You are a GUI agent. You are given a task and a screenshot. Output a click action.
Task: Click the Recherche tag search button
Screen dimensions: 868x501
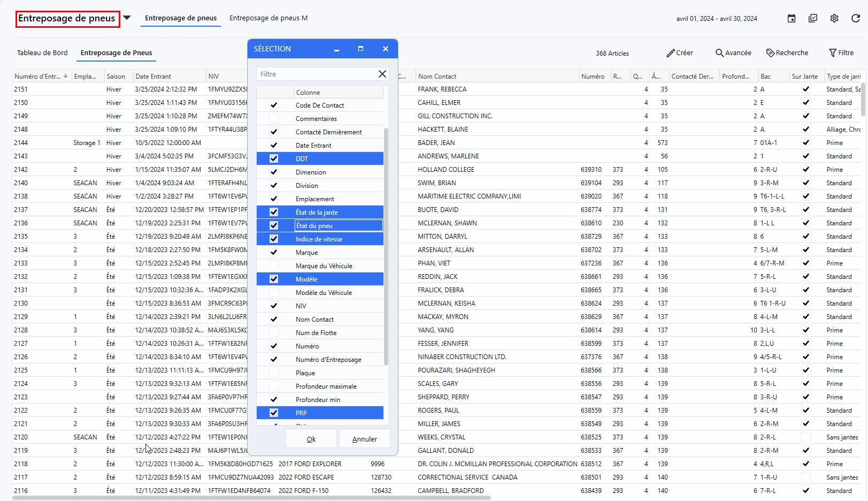click(x=787, y=53)
